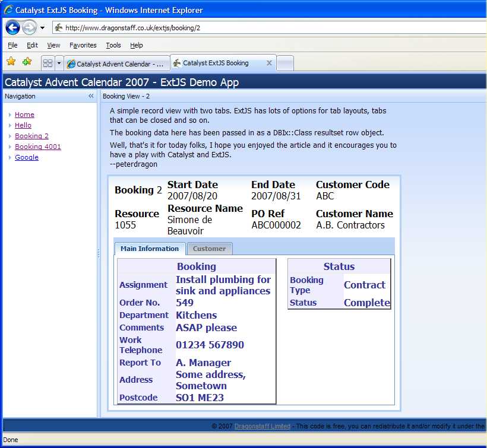Click the Booking 4001 navigation link

[x=38, y=147]
